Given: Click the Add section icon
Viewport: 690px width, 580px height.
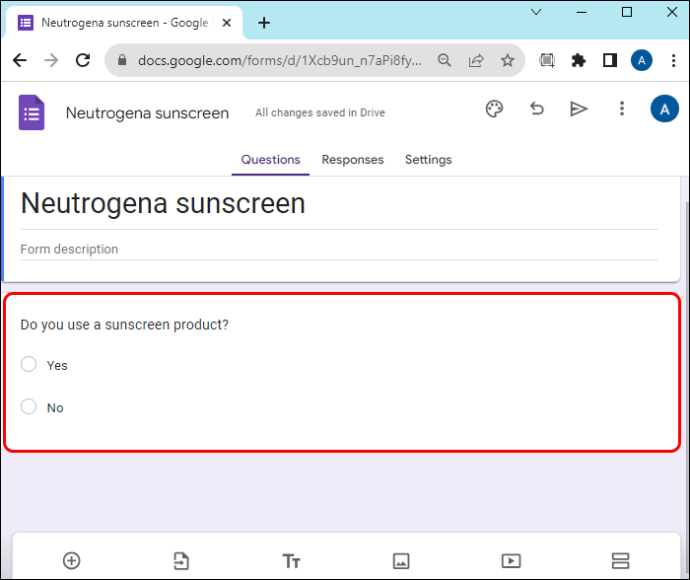Looking at the screenshot, I should point(620,561).
